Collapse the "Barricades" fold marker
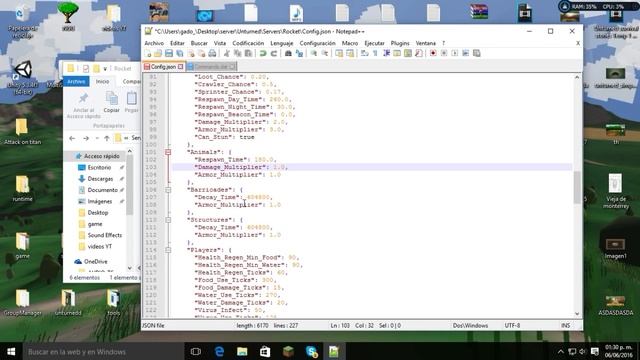The image size is (640, 360). pos(168,190)
